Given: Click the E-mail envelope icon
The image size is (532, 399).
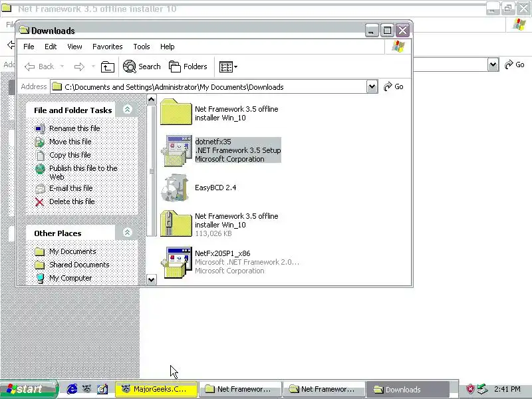Looking at the screenshot, I should click(40, 189).
